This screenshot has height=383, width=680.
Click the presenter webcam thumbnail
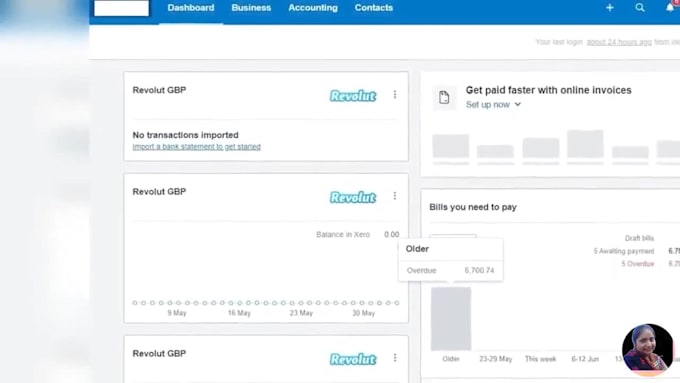click(x=647, y=350)
